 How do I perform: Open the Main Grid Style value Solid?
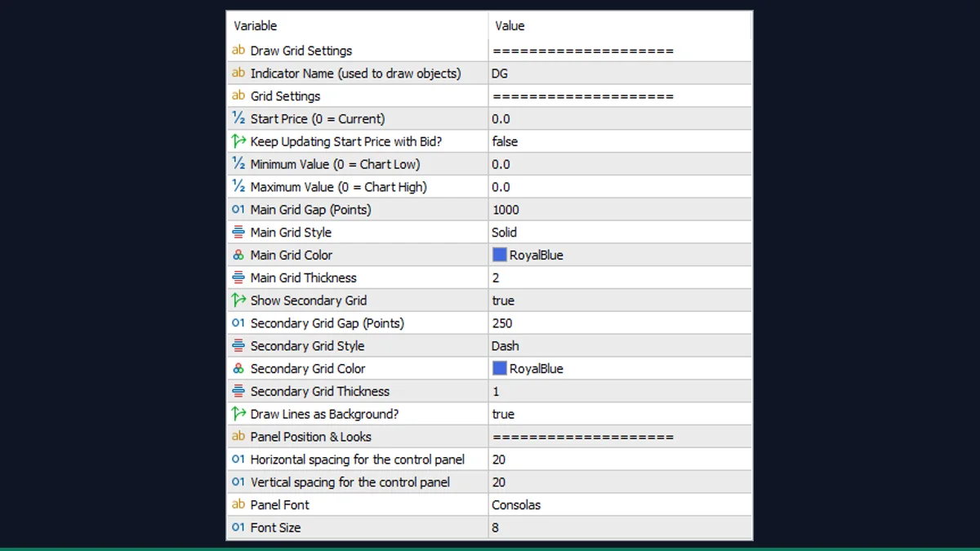tap(620, 233)
